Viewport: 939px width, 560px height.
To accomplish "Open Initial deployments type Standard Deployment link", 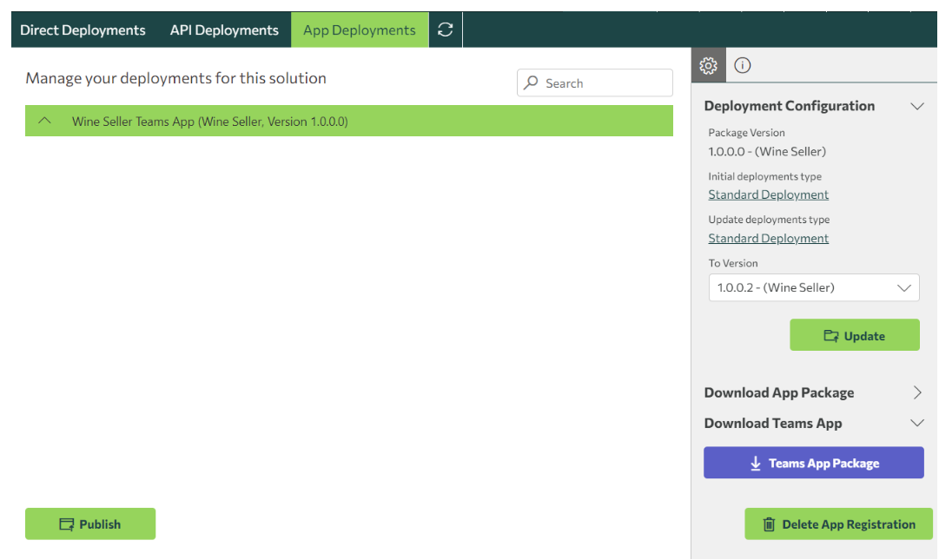I will pyautogui.click(x=769, y=194).
